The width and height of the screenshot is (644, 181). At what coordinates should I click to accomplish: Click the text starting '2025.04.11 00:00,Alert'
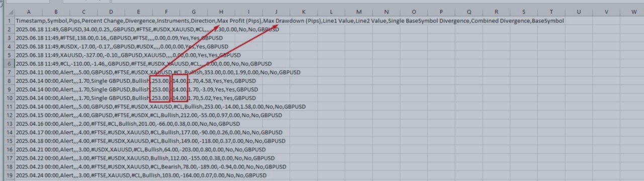[x=158, y=72]
